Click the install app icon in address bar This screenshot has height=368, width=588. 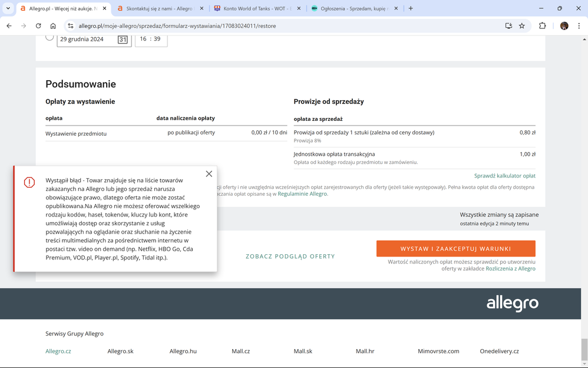coord(508,26)
